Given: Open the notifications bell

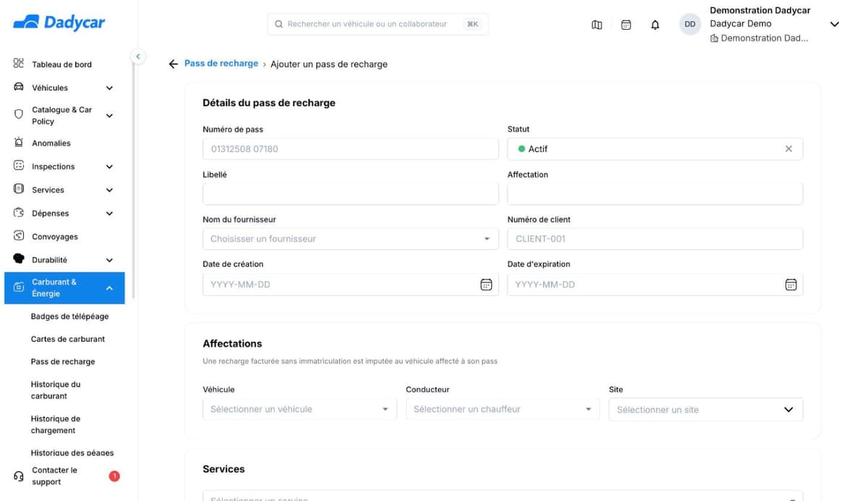Looking at the screenshot, I should tap(655, 25).
